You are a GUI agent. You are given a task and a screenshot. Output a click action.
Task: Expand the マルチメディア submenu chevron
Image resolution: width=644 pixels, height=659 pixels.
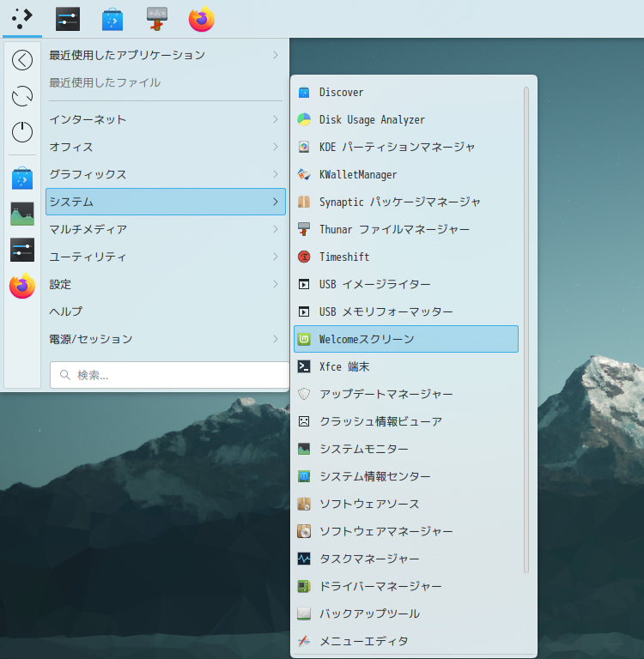(276, 229)
